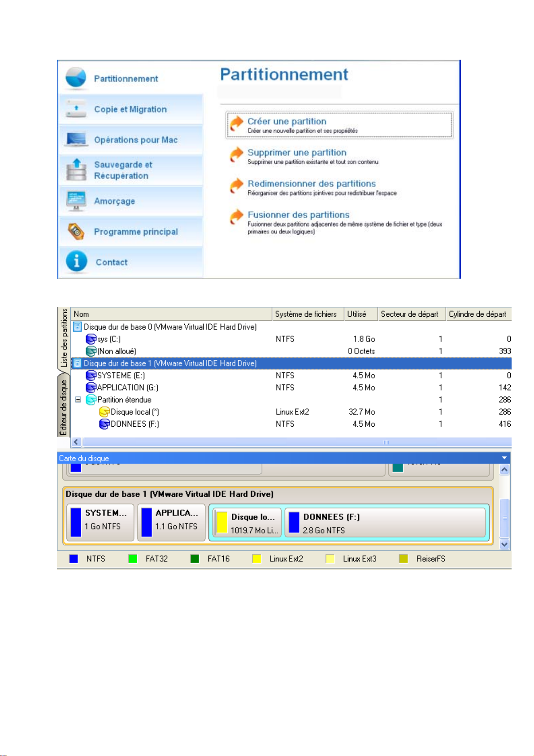Click the Opérations pour Mac laptop icon
This screenshot has width=534, height=756.
(x=76, y=140)
